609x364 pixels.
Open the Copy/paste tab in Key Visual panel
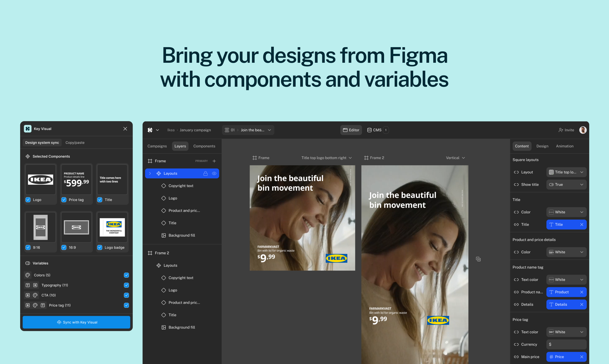click(x=75, y=142)
